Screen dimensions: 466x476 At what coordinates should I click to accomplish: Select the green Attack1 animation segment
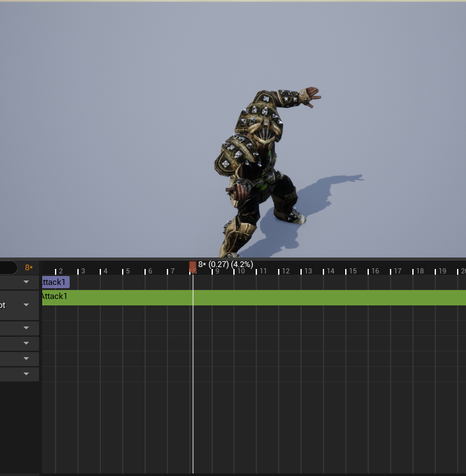point(254,298)
